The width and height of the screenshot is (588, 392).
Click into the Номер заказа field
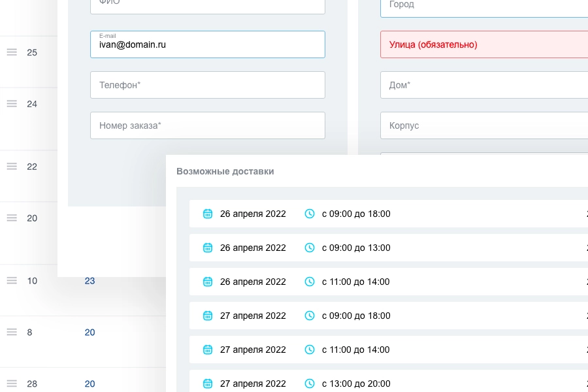207,125
